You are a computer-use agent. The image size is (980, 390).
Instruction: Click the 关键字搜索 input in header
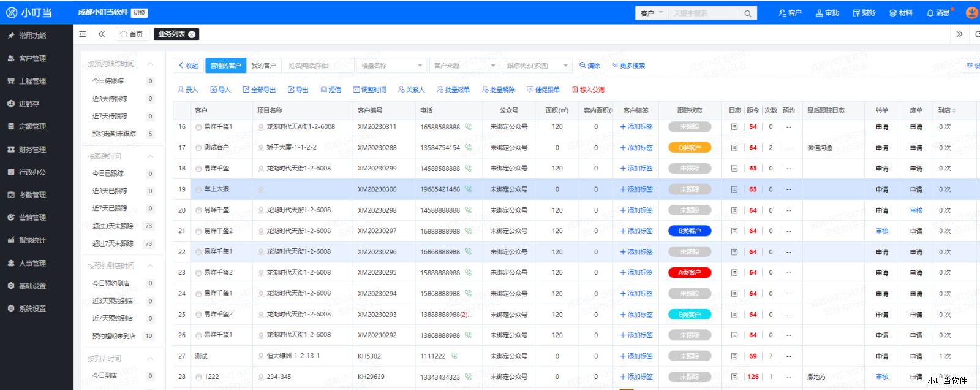(703, 13)
